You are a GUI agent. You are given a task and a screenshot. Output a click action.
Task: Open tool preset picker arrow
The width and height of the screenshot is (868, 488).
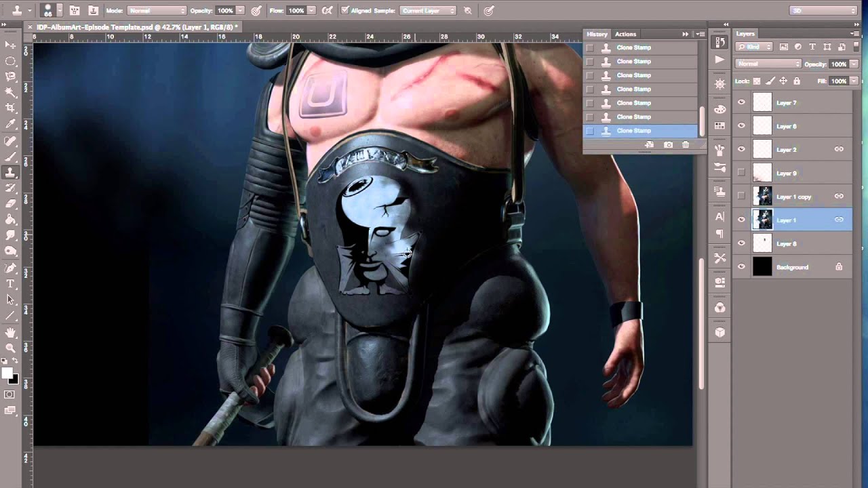click(x=28, y=11)
